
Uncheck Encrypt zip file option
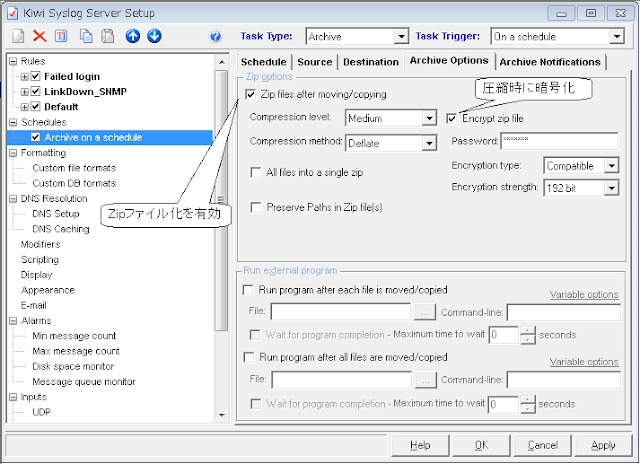click(x=451, y=119)
